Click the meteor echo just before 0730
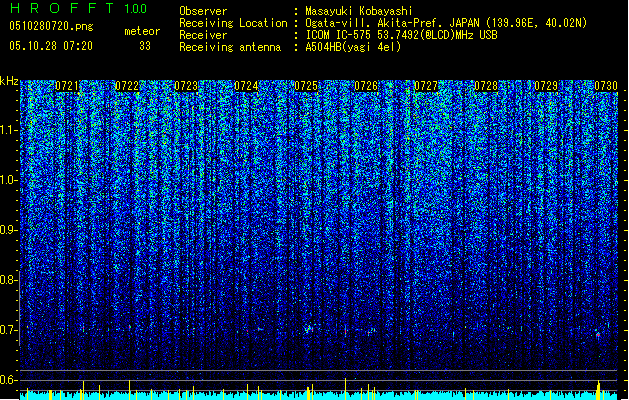The width and height of the screenshot is (629, 400). coord(598,335)
